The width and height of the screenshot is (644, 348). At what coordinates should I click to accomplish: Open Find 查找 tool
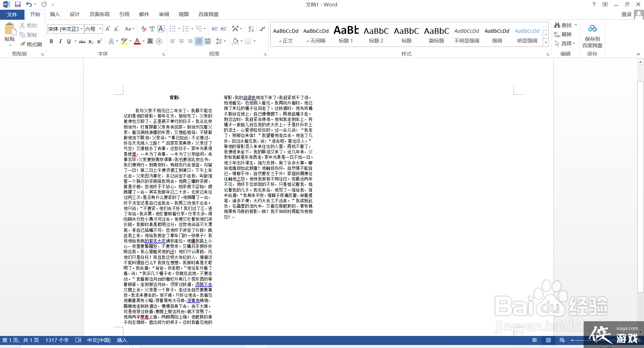click(563, 25)
